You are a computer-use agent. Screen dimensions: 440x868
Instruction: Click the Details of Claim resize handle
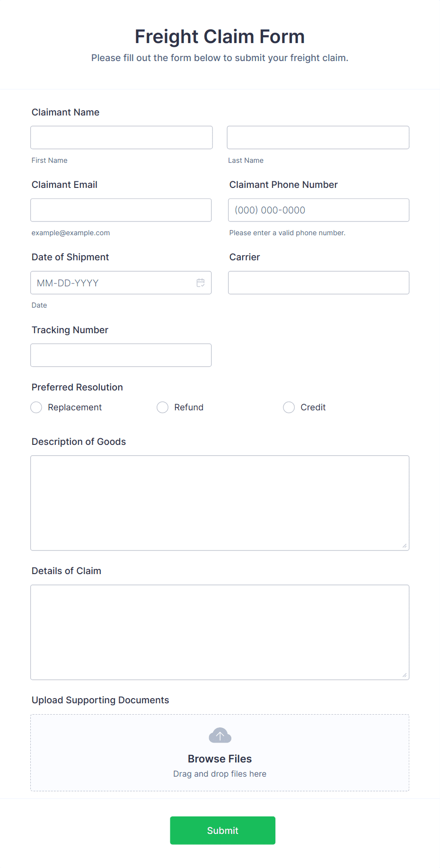pyautogui.click(x=405, y=676)
